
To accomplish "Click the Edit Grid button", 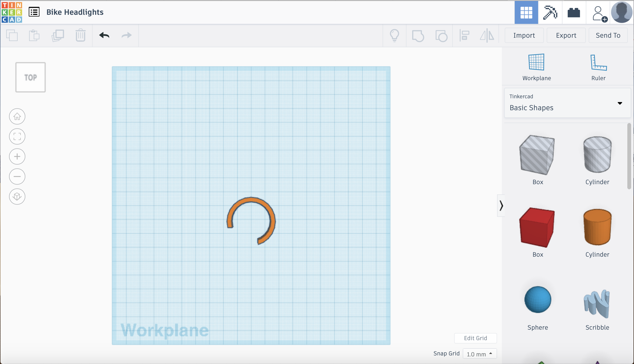I will [x=476, y=338].
